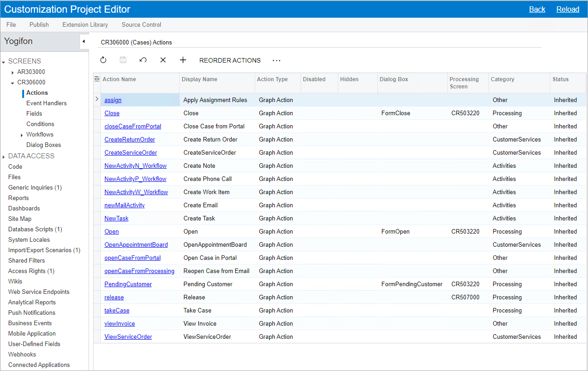Open the three-dots more options menu
588x371 pixels.
[277, 60]
